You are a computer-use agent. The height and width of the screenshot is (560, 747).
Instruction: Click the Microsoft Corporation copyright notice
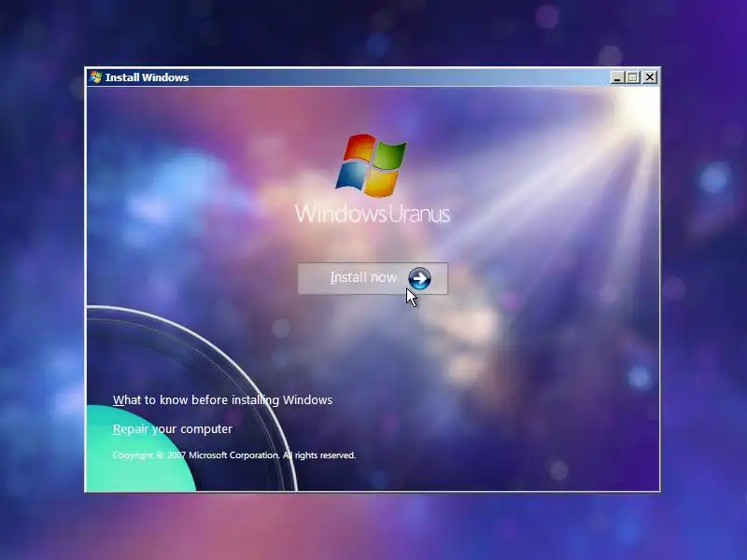point(234,455)
